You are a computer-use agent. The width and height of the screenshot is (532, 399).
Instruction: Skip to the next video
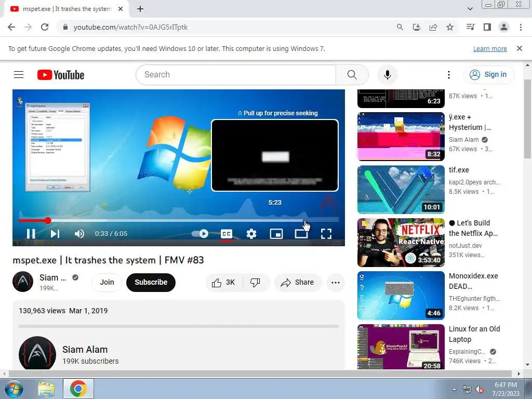pos(55,234)
